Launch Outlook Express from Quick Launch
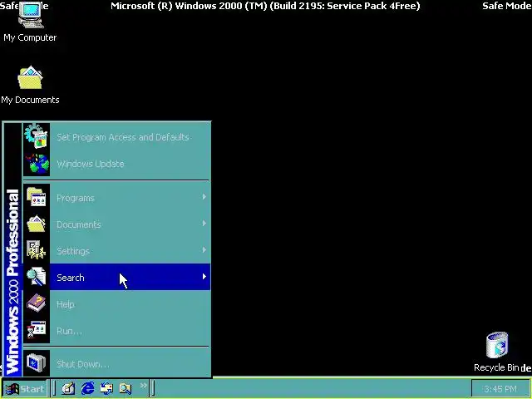This screenshot has width=532, height=399. tap(106, 388)
